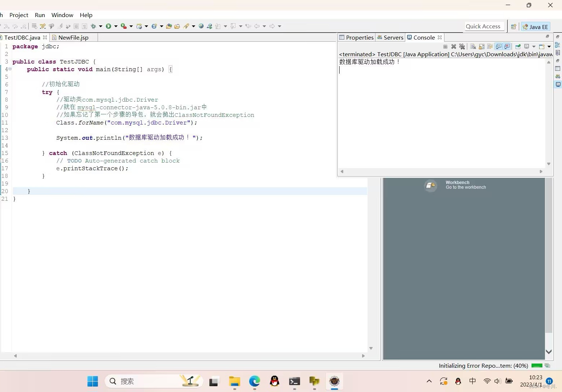Viewport: 562px width, 392px height.
Task: Run the program with green play icon
Action: [108, 26]
